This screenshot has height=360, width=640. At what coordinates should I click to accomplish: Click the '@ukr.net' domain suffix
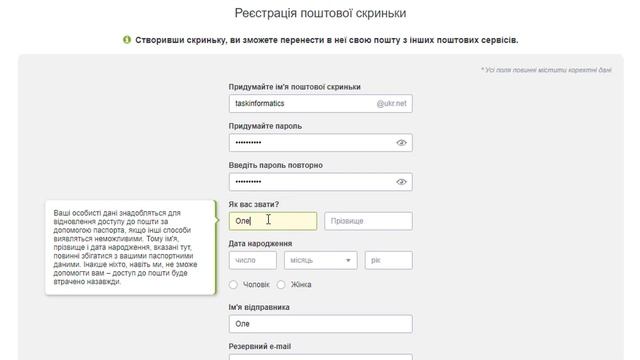tap(391, 104)
